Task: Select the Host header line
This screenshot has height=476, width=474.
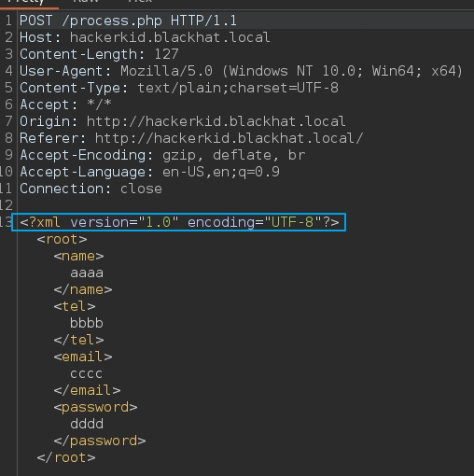Action: click(x=145, y=37)
